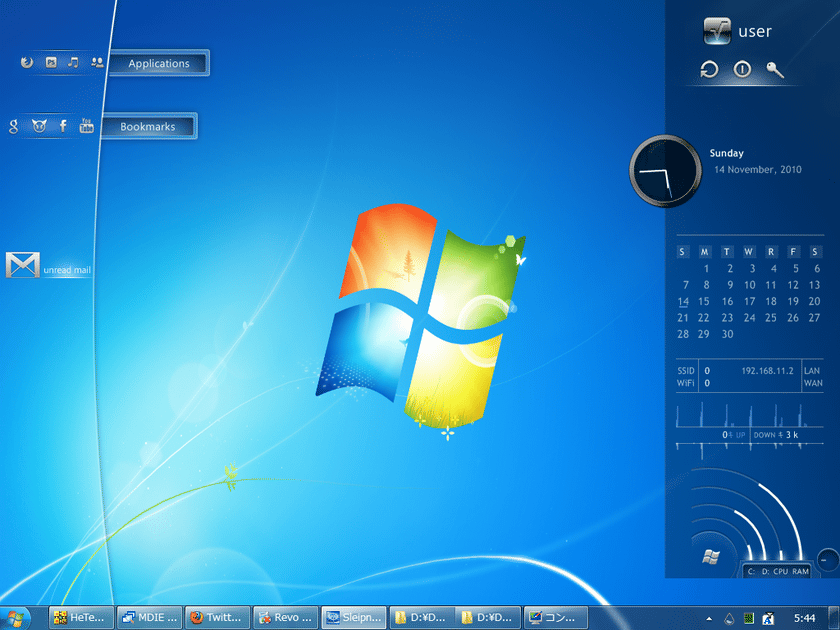Switch to the Twitt... Firefox taskbar window

(x=218, y=618)
